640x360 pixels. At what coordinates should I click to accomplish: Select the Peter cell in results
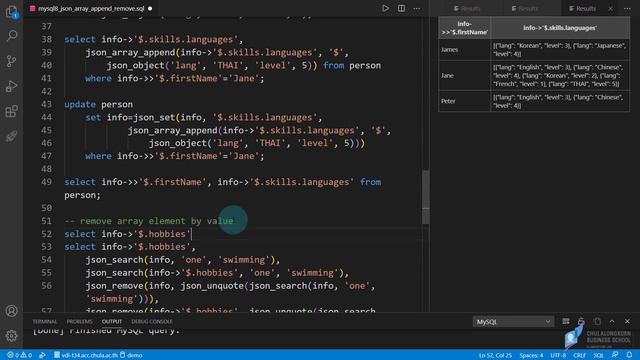pyautogui.click(x=464, y=101)
